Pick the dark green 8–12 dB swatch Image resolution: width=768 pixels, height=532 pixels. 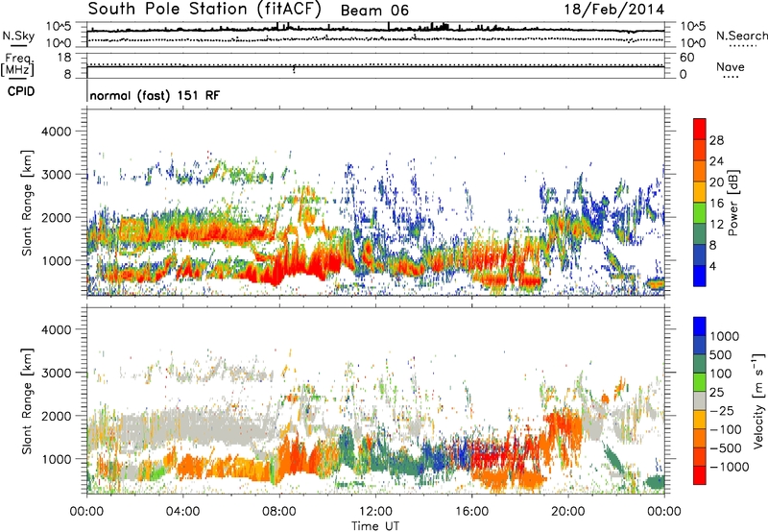coord(700,233)
